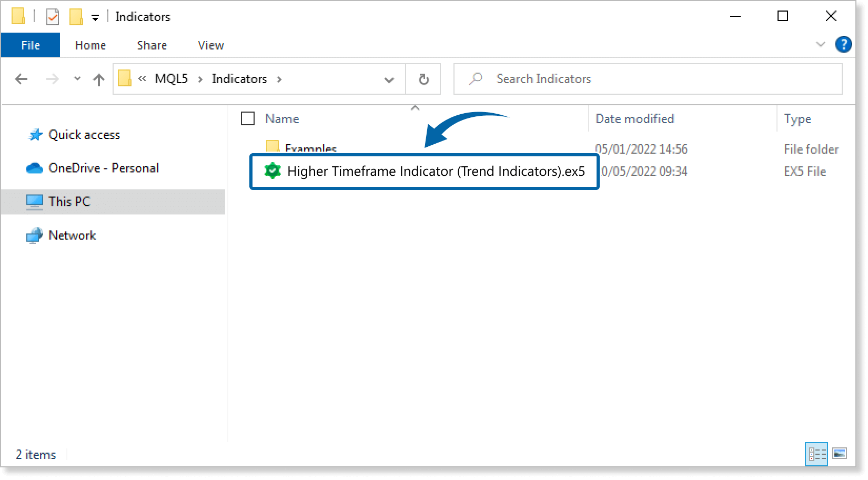Image resolution: width=868 pixels, height=480 pixels.
Task: Click the Back navigation arrow
Action: [x=21, y=79]
